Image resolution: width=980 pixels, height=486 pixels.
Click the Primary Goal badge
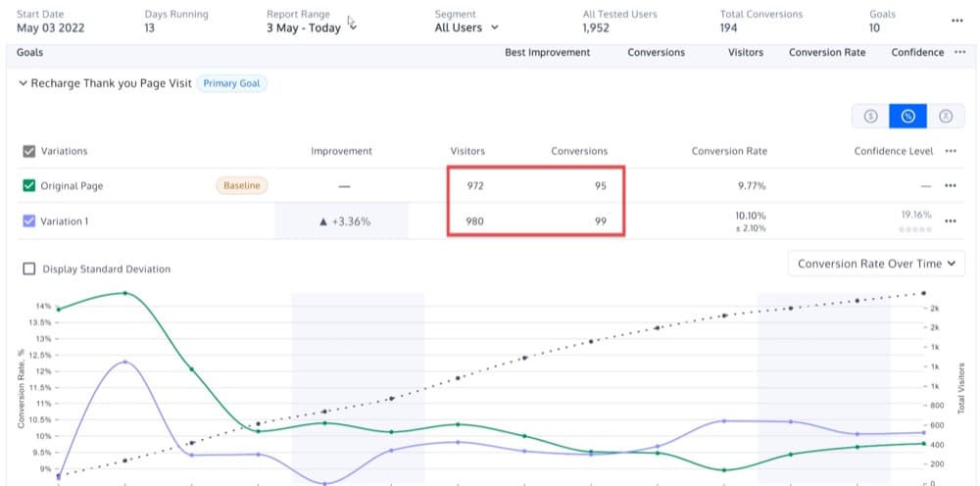pos(232,83)
